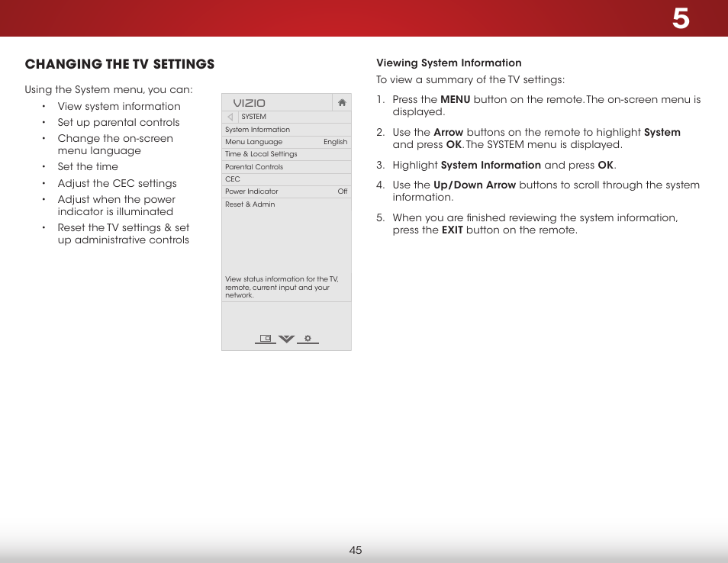Click bullet 'Set the time'
728x563 pixels.
click(88, 166)
